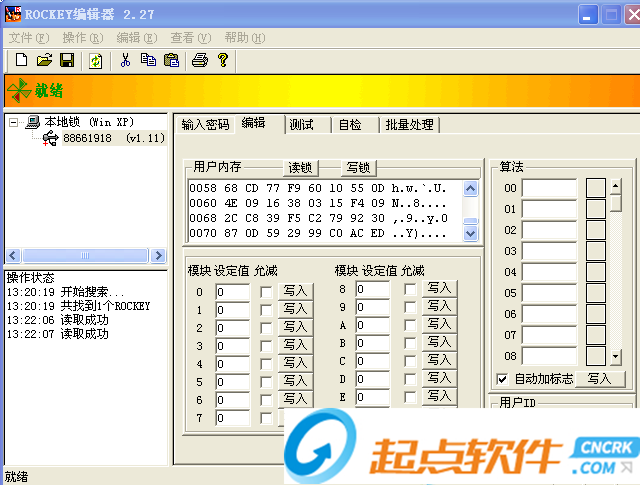
Task: Select the 本地锁 (Win XP) computer node
Action: pos(89,122)
